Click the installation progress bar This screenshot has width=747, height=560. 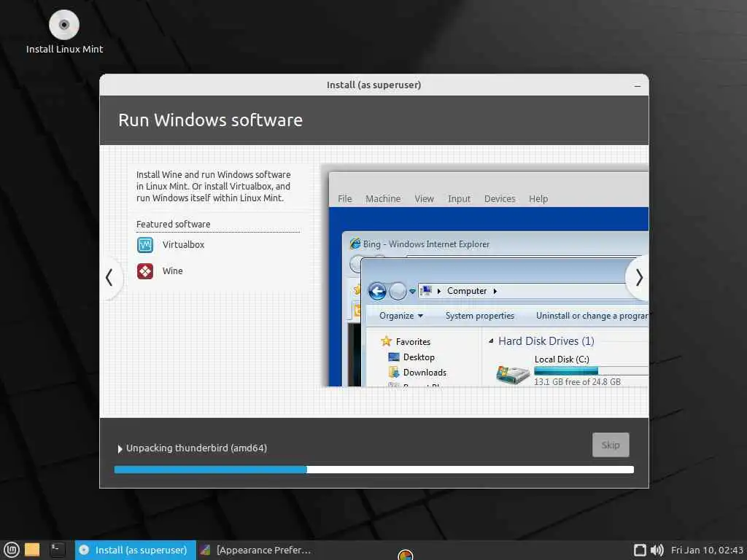(x=374, y=470)
